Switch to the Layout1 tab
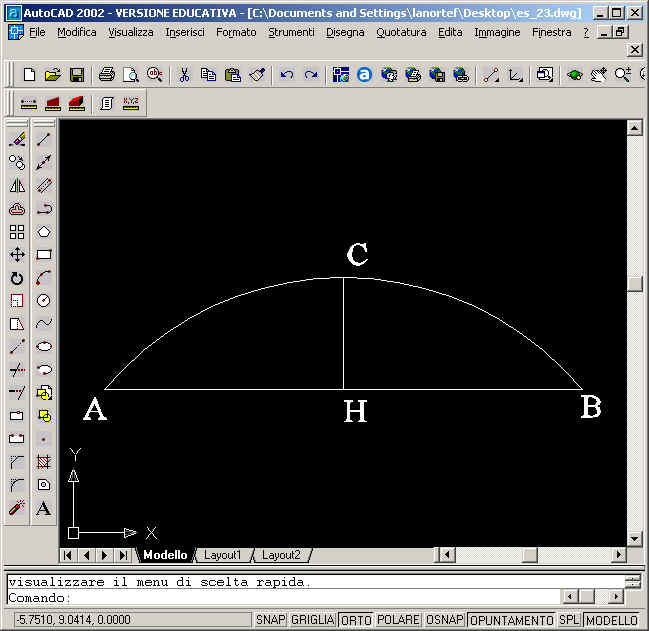 (223, 555)
